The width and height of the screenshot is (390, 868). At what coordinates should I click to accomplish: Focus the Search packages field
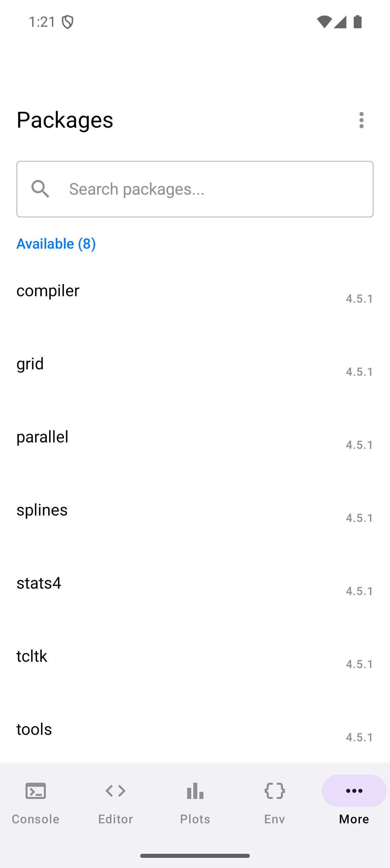[x=216, y=189]
